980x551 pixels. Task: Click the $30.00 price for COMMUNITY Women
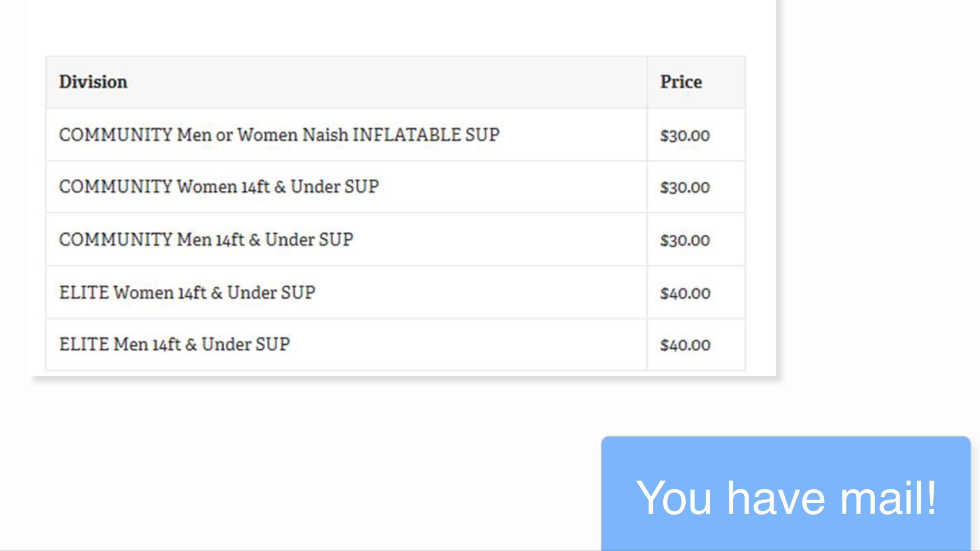(x=685, y=188)
